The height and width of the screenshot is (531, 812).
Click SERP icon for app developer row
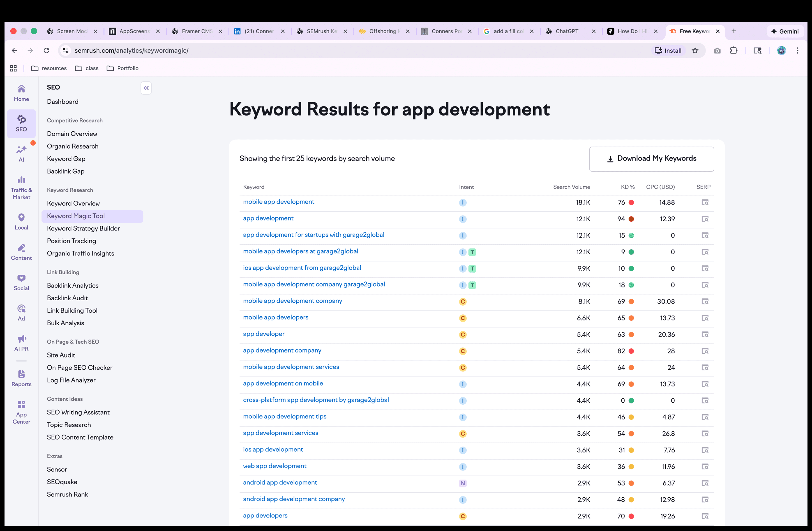[x=705, y=334]
